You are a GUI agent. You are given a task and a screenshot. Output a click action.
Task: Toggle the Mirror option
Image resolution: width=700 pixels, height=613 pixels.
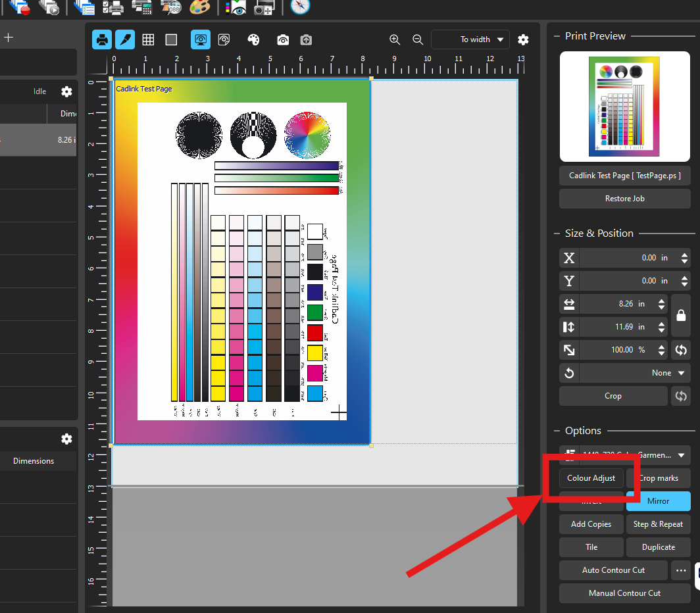[659, 501]
